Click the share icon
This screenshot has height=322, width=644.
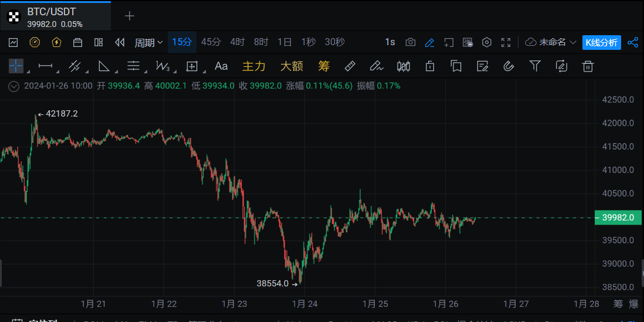tap(633, 42)
